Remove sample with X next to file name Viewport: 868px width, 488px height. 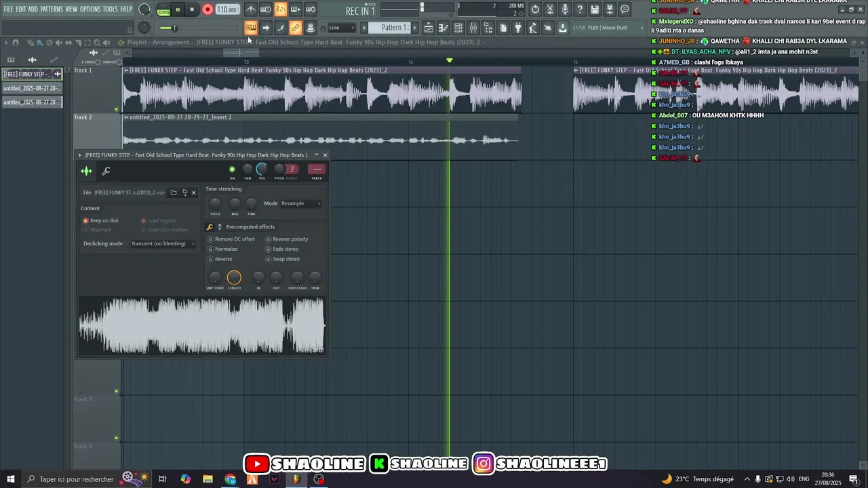pyautogui.click(x=193, y=192)
